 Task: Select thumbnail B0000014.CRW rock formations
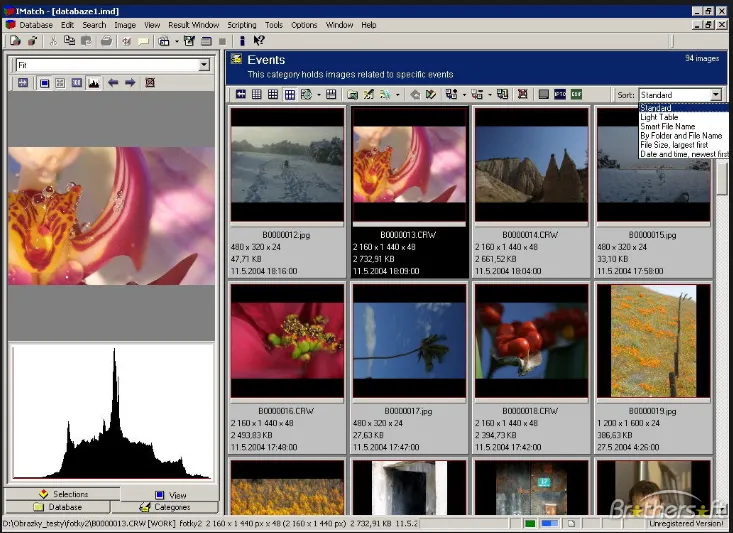click(532, 165)
